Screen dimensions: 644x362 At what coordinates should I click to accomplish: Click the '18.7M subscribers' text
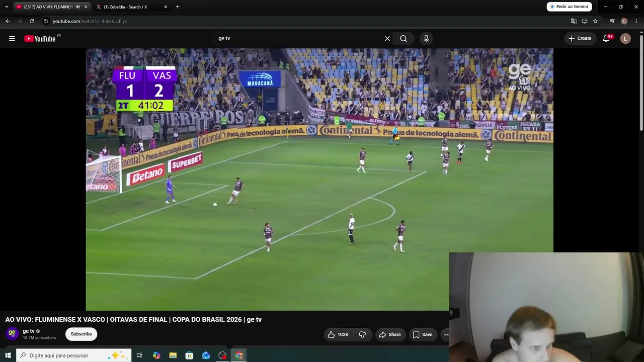(39, 338)
